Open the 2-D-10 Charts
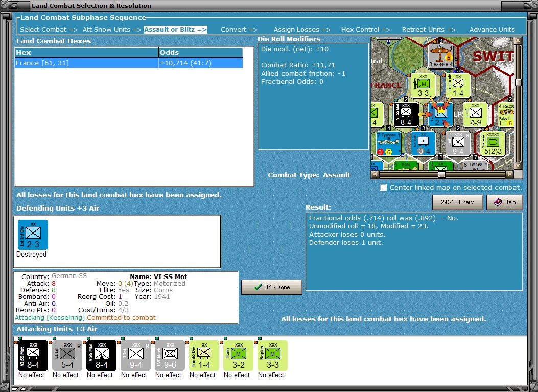The width and height of the screenshot is (538, 392). (x=457, y=202)
